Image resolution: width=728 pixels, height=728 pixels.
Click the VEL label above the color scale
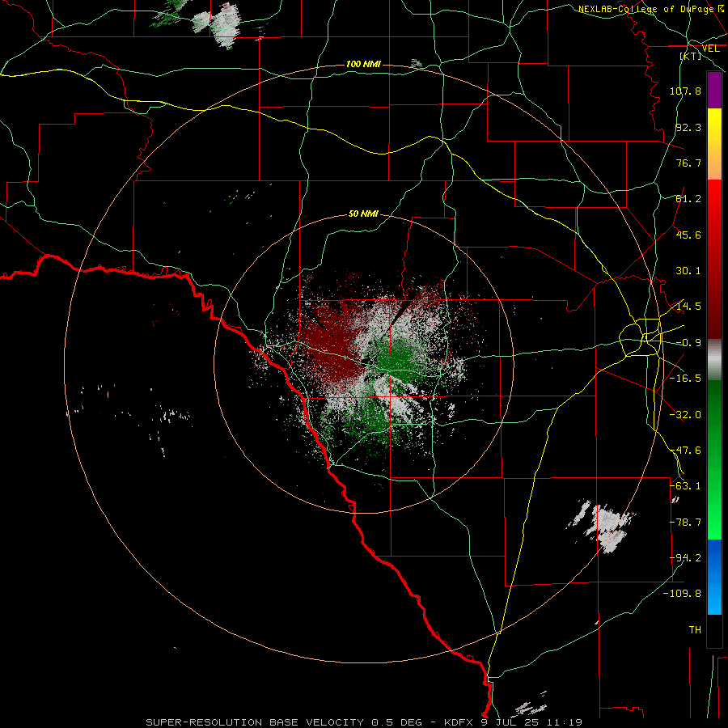tap(710, 49)
